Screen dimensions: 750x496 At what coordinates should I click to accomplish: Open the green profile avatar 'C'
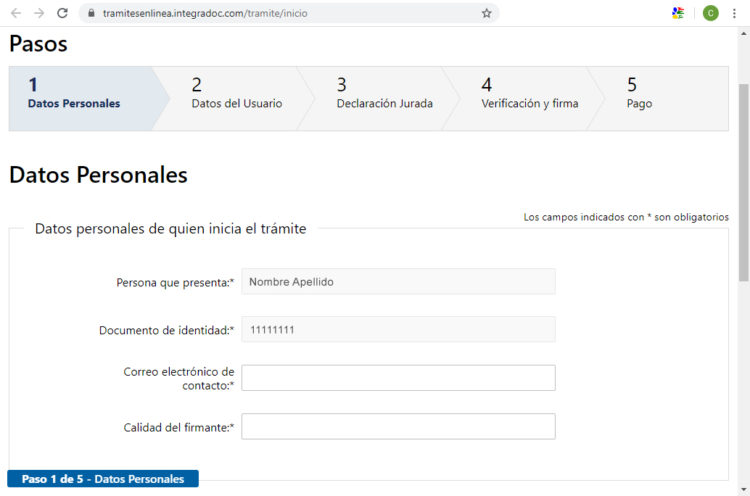[x=710, y=13]
